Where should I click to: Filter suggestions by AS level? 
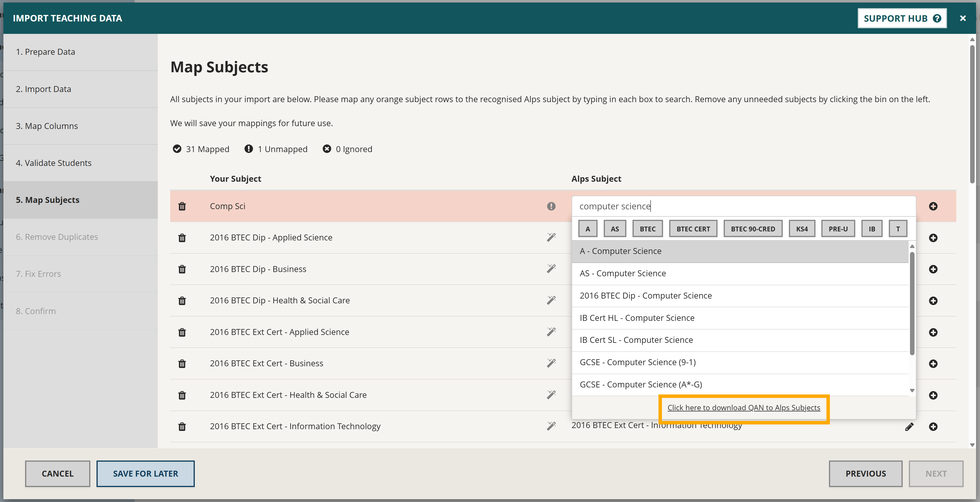(615, 229)
